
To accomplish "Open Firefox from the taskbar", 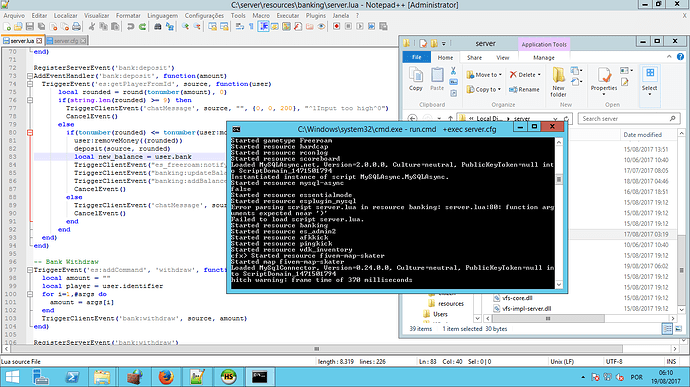I will click(x=165, y=377).
